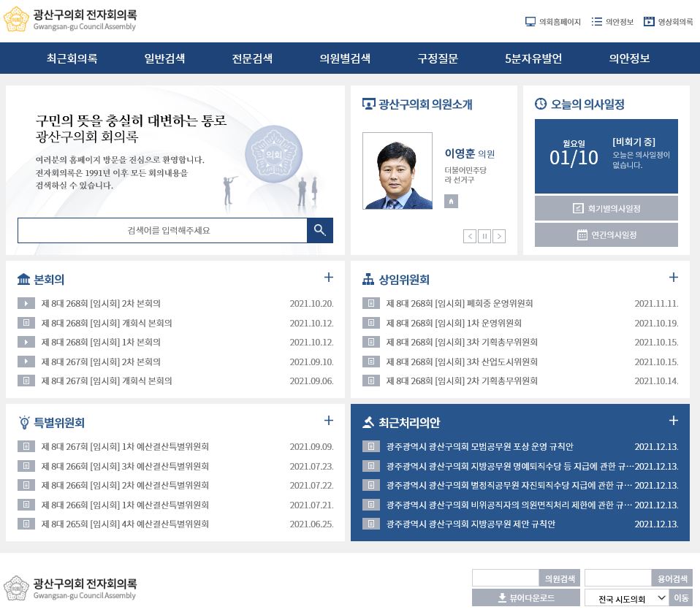Open 회기별의사일정 schedule
700x615 pixels.
pos(606,208)
